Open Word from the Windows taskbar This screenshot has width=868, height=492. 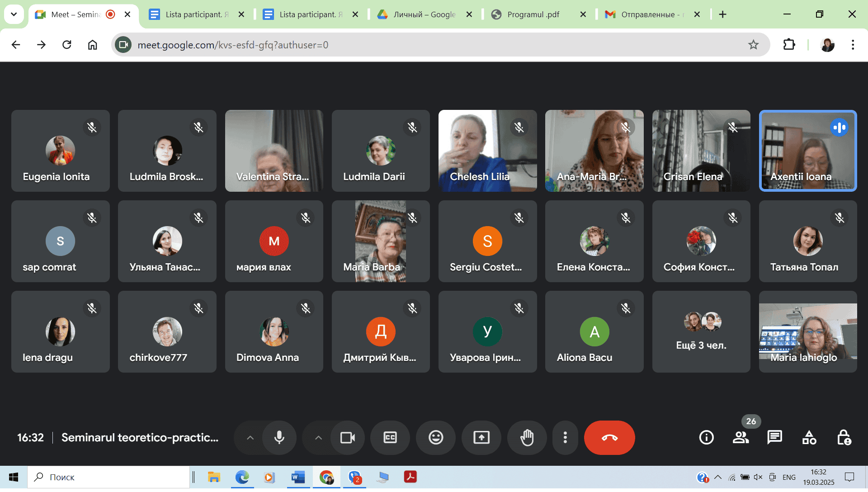click(x=298, y=477)
